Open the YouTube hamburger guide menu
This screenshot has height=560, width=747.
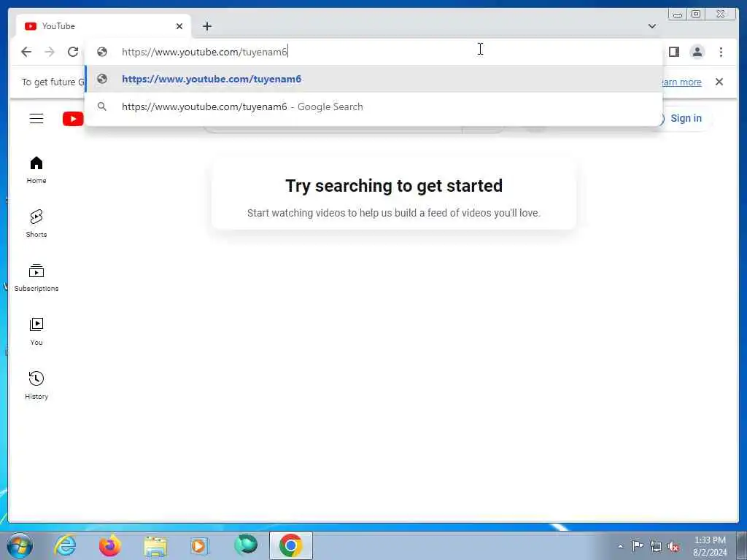pyautogui.click(x=36, y=118)
